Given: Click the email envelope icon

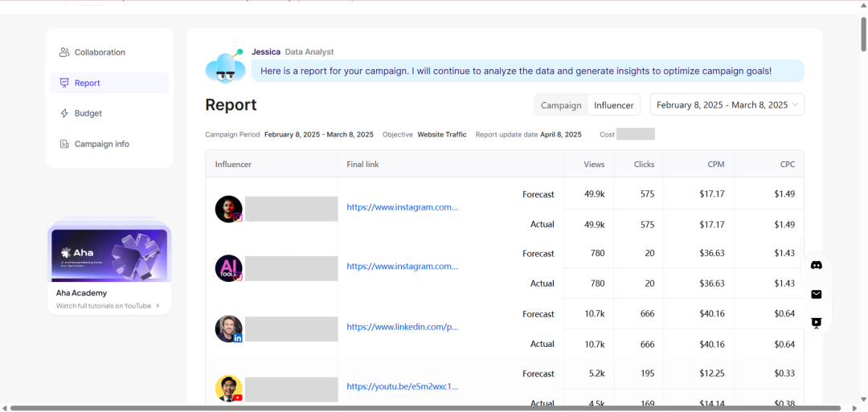Looking at the screenshot, I should tap(816, 294).
